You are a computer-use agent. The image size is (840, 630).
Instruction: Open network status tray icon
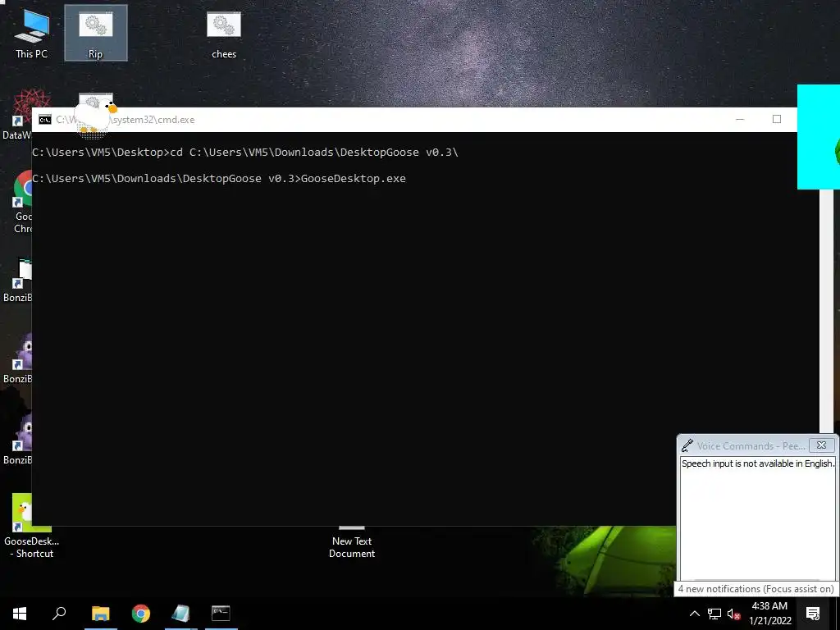714,614
